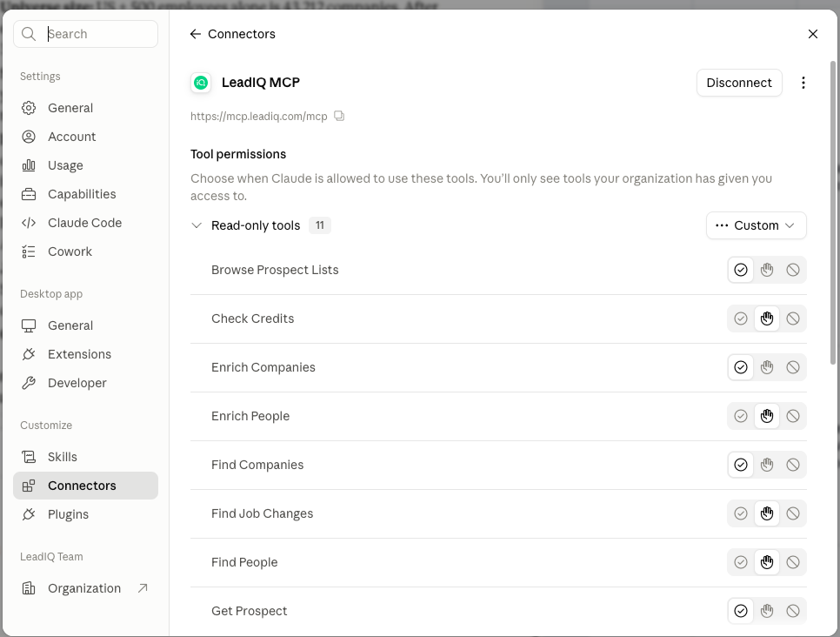The height and width of the screenshot is (637, 840).
Task: Click the Enrich Companies tool name
Action: coord(263,367)
